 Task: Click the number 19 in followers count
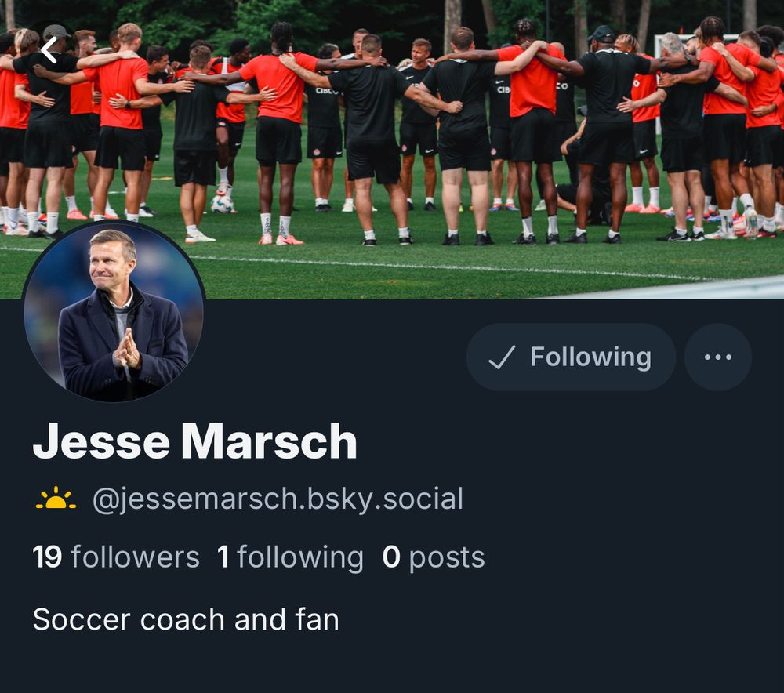pos(47,557)
